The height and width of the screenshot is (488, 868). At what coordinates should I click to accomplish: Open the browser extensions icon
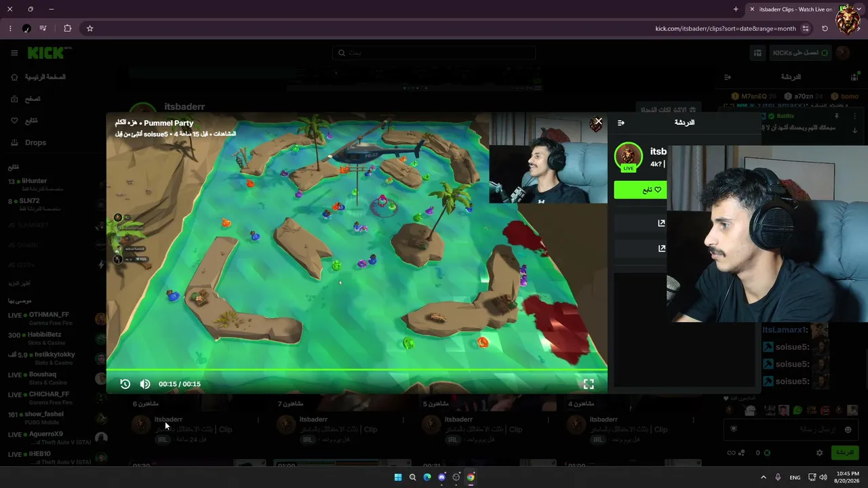coord(67,28)
